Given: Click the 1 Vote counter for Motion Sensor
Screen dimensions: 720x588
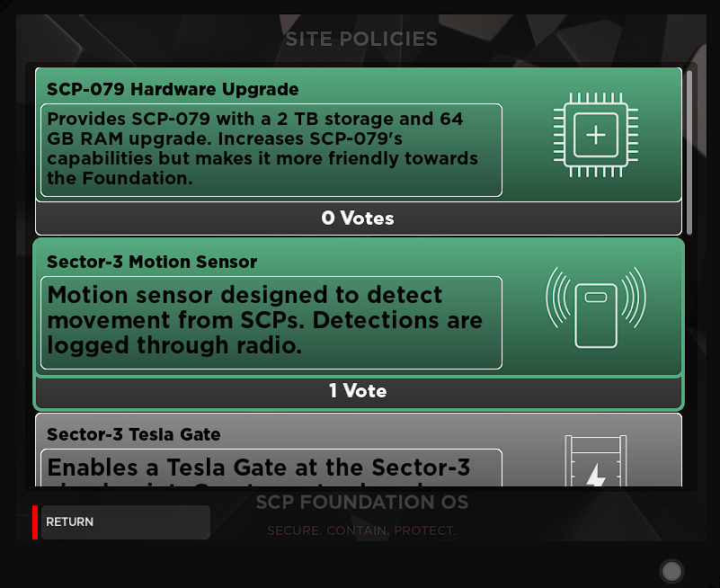Looking at the screenshot, I should (358, 391).
